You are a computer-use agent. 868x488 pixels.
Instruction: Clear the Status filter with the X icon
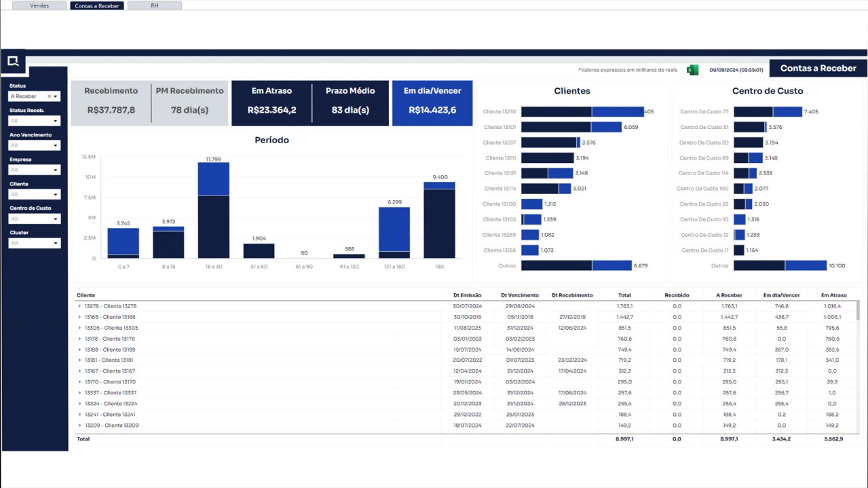pos(49,96)
